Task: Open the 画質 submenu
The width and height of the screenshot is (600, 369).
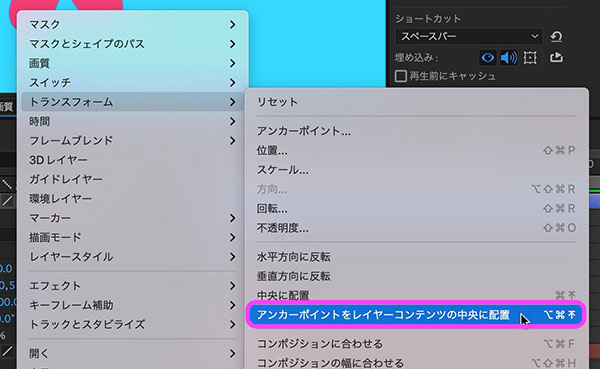Action: [x=132, y=63]
